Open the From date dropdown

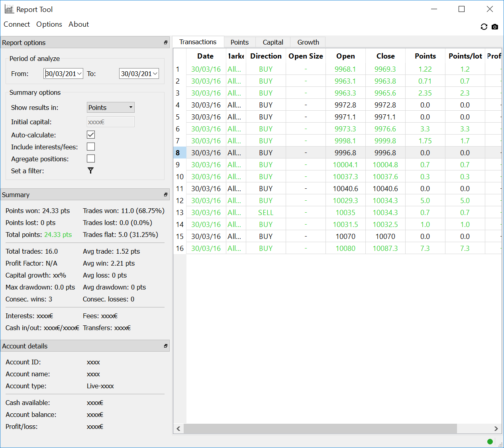click(x=79, y=74)
